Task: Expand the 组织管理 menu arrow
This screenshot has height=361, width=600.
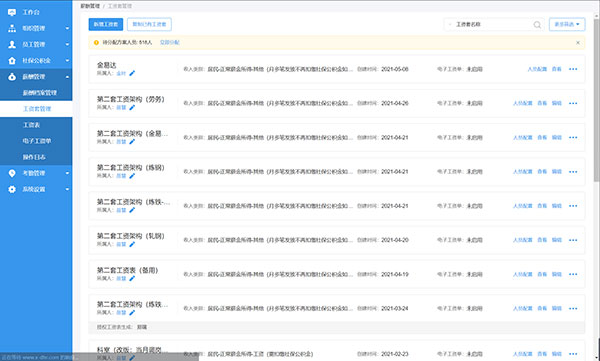Action: pos(67,28)
